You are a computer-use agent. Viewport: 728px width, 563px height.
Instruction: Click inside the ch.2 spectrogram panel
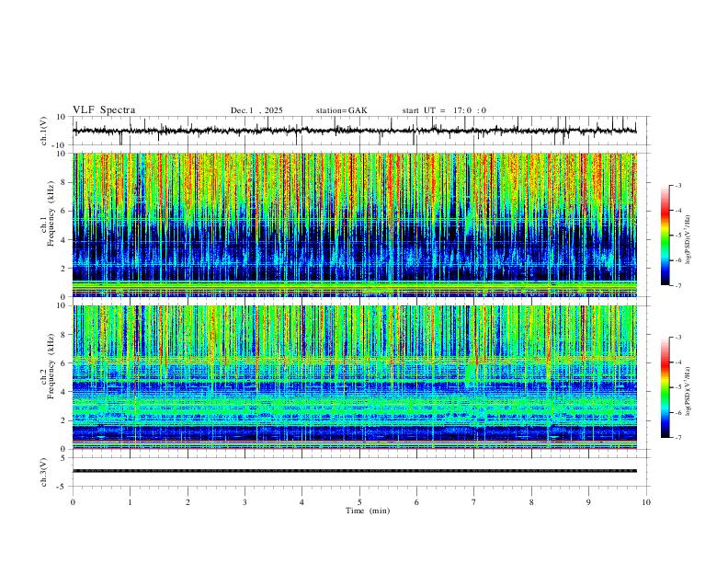pyautogui.click(x=354, y=377)
